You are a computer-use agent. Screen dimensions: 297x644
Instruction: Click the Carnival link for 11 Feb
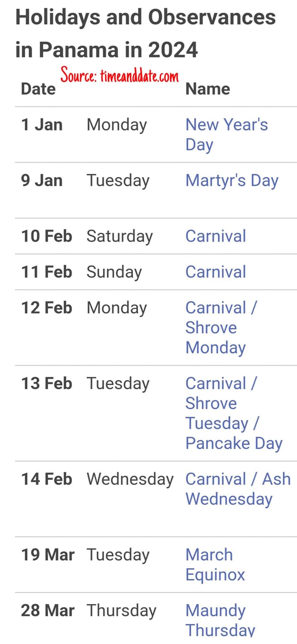point(215,272)
